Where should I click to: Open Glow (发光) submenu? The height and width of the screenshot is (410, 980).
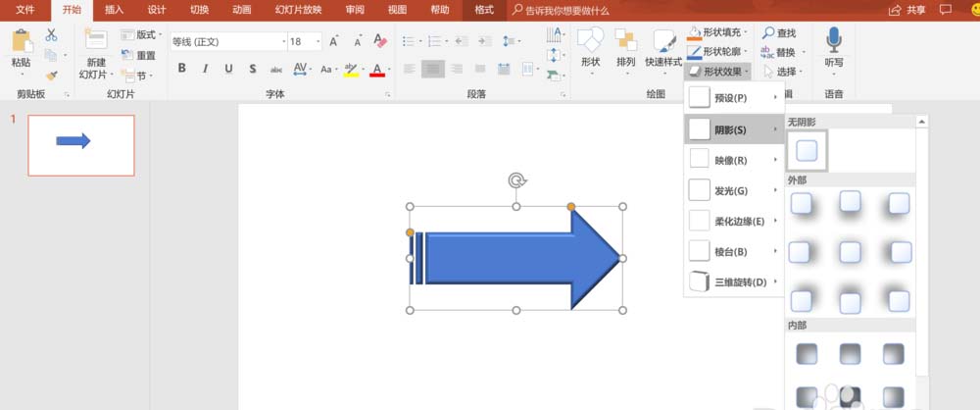[734, 190]
